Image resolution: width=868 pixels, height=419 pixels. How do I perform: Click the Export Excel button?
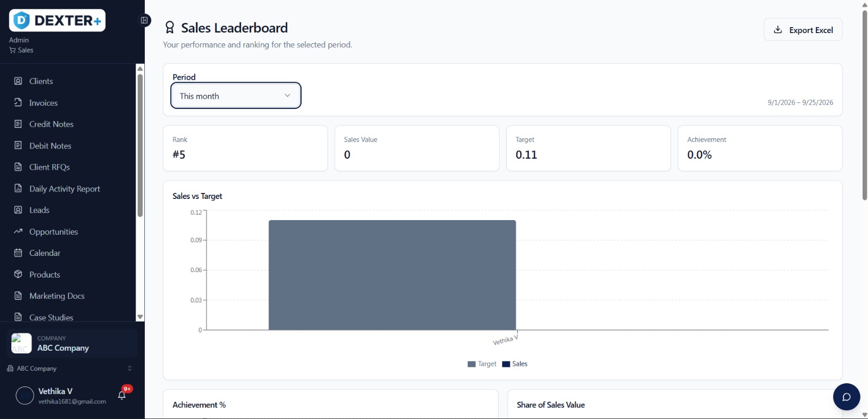click(803, 30)
